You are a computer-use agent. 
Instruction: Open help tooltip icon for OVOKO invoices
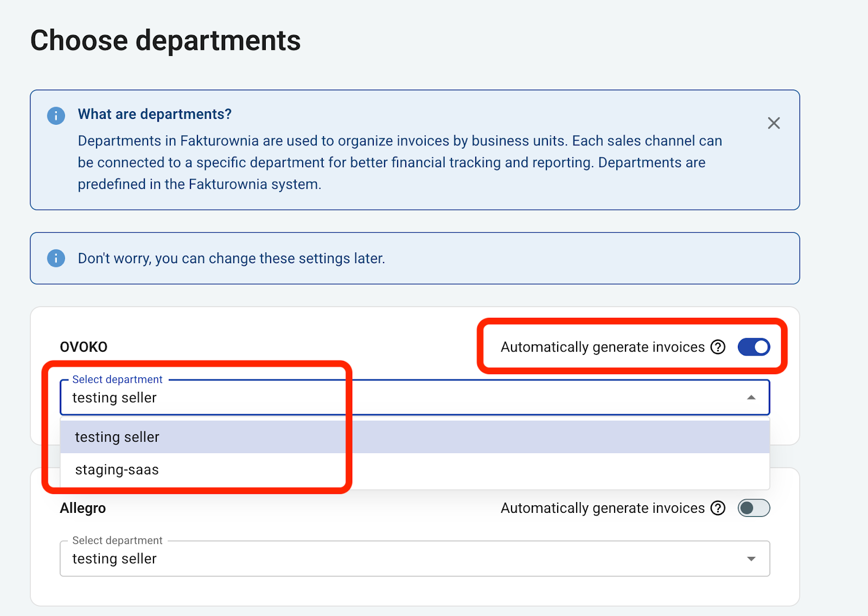718,347
